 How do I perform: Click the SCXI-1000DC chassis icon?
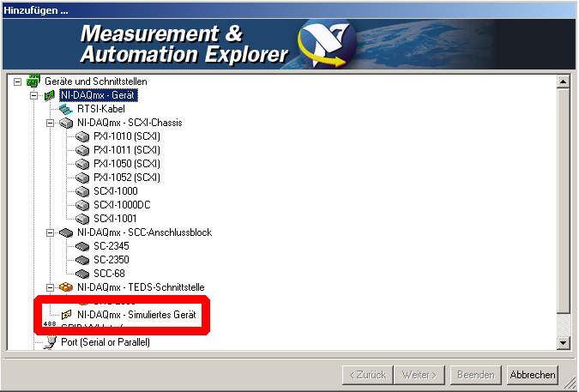pos(82,205)
